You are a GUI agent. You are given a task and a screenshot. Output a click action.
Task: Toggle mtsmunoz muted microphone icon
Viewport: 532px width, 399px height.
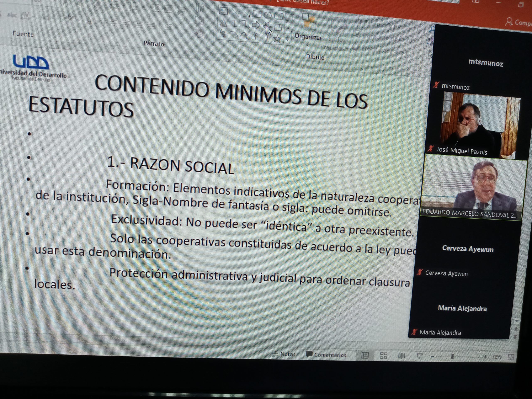[x=436, y=85]
